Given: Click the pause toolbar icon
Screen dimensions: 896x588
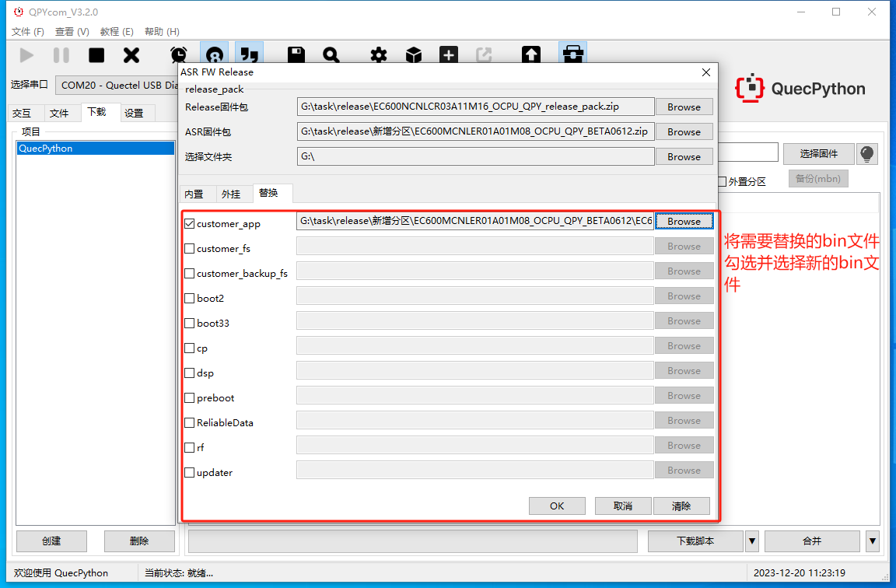Looking at the screenshot, I should 61,55.
